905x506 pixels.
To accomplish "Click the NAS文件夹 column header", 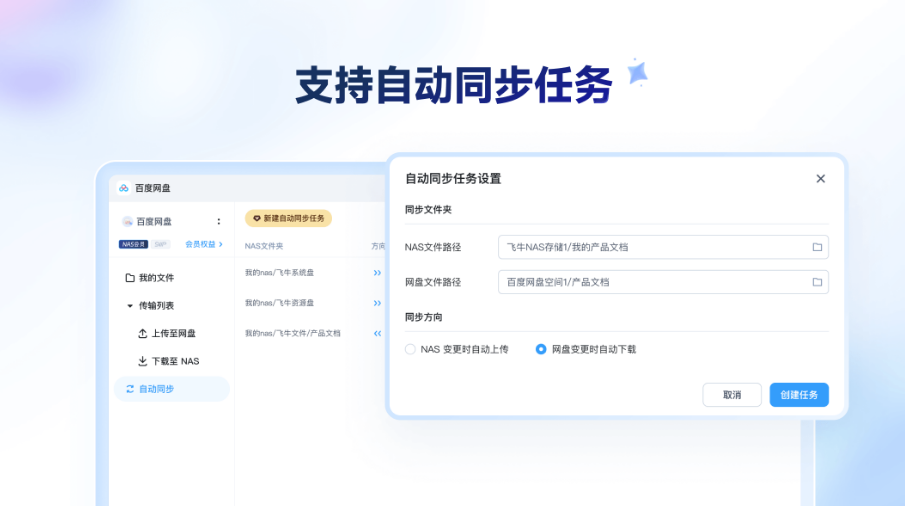I will (264, 246).
